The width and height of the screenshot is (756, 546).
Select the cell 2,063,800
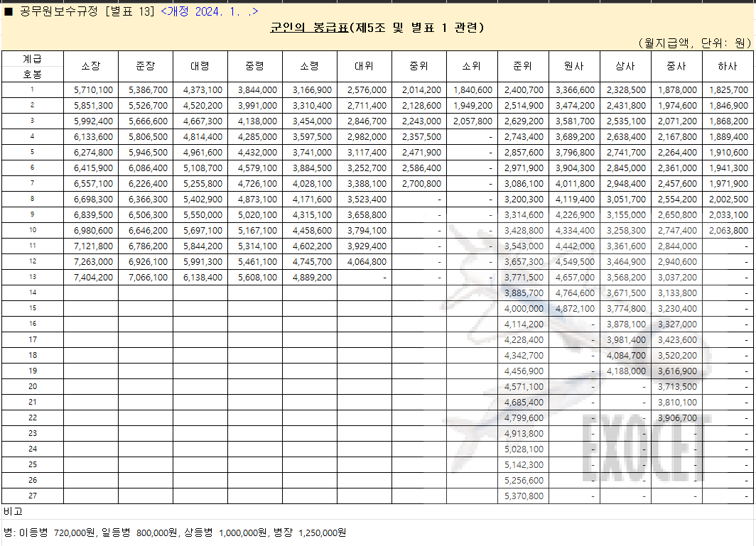pyautogui.click(x=728, y=230)
